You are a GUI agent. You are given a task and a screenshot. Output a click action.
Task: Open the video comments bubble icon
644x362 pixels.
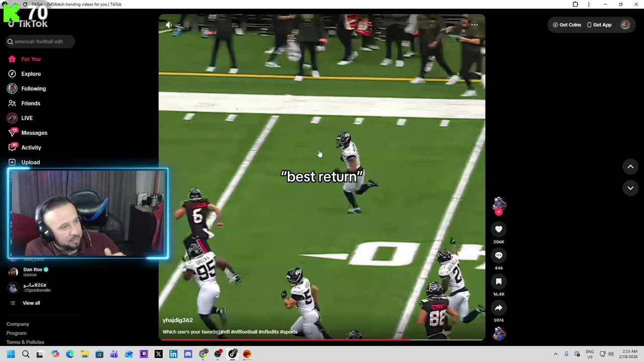499,255
